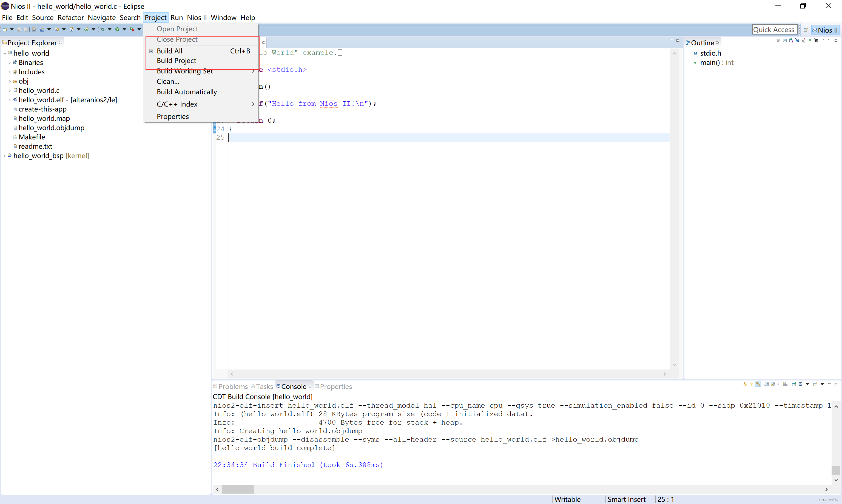842x504 pixels.
Task: Click Copy Build Log console icon
Action: (767, 384)
